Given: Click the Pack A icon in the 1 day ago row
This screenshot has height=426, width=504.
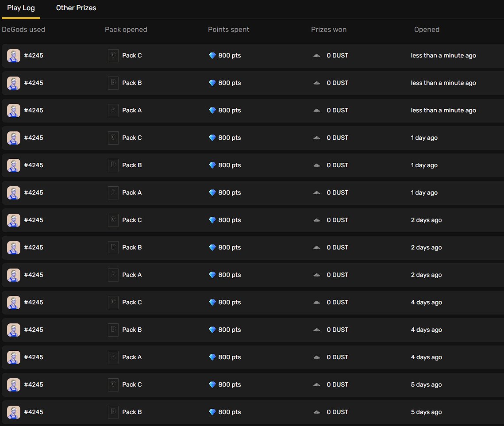Looking at the screenshot, I should pyautogui.click(x=113, y=193).
